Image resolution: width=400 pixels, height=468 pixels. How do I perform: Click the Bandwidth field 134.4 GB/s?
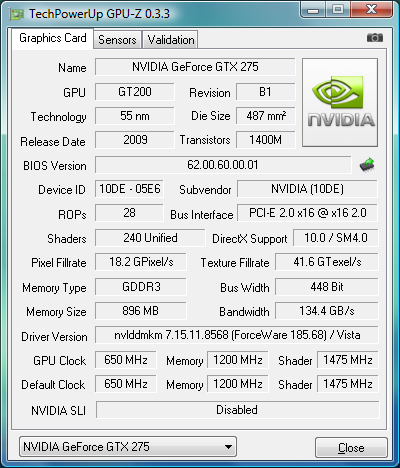pos(327,311)
